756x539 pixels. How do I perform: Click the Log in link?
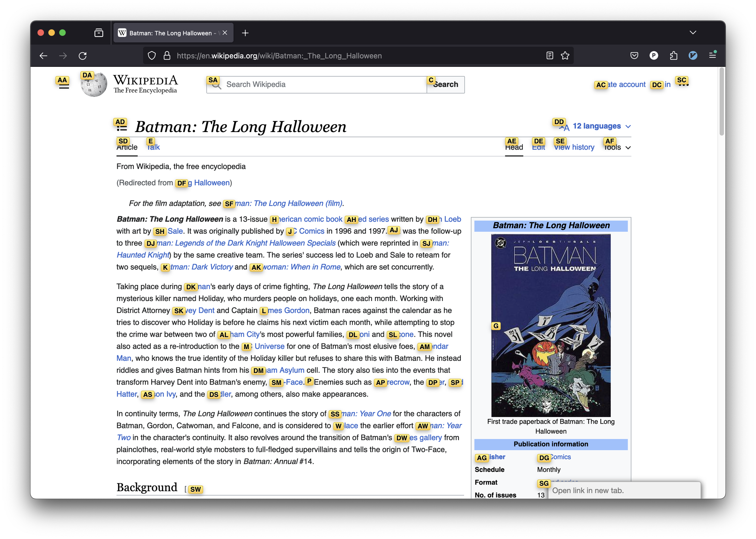(x=661, y=85)
